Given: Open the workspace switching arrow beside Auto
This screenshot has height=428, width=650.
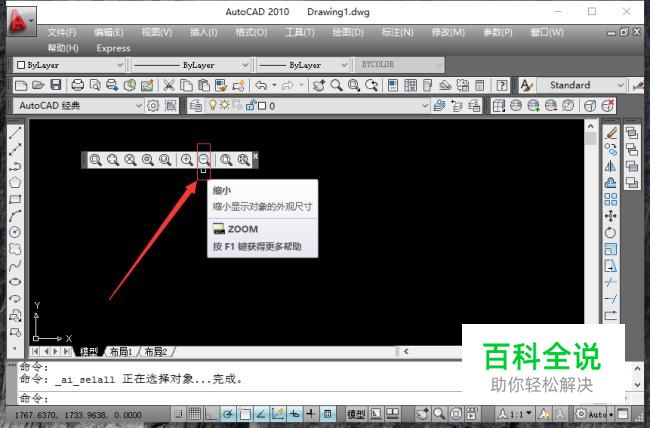Looking at the screenshot, I should pyautogui.click(x=611, y=414).
